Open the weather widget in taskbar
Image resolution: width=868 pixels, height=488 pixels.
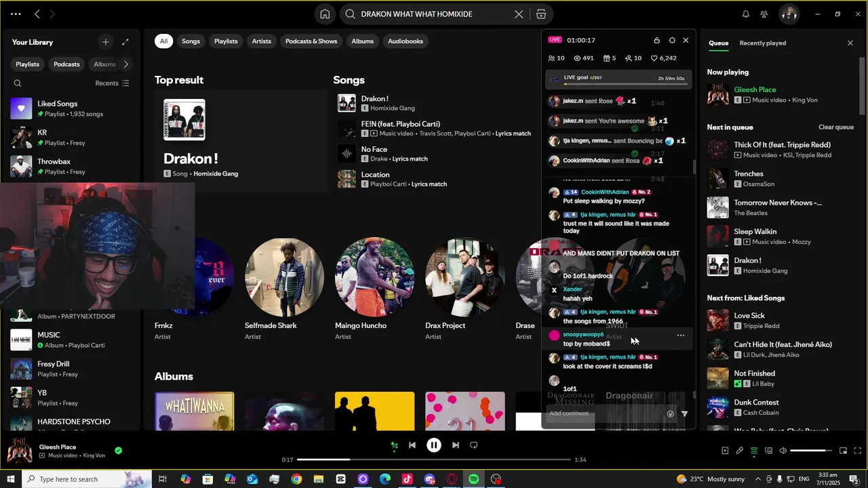(x=710, y=479)
